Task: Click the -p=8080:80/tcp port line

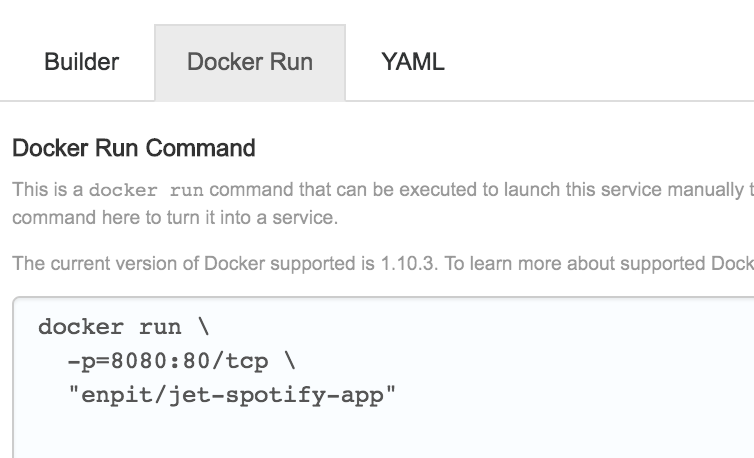Action: pyautogui.click(x=182, y=360)
